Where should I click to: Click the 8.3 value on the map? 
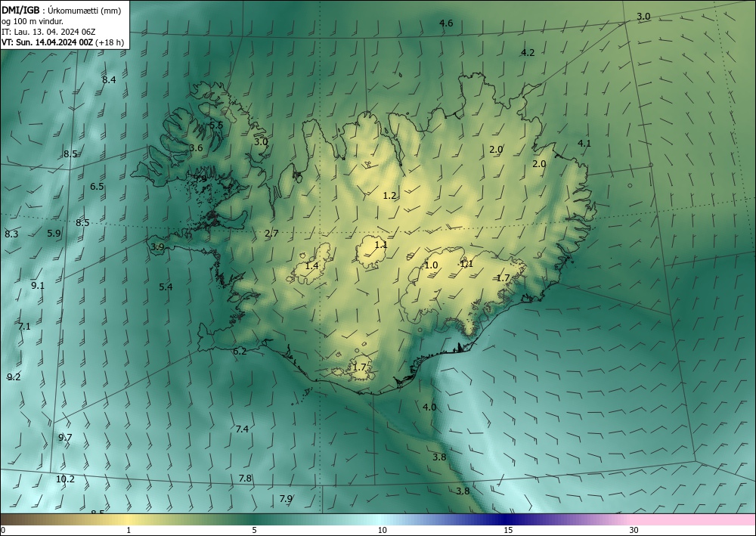(11, 234)
